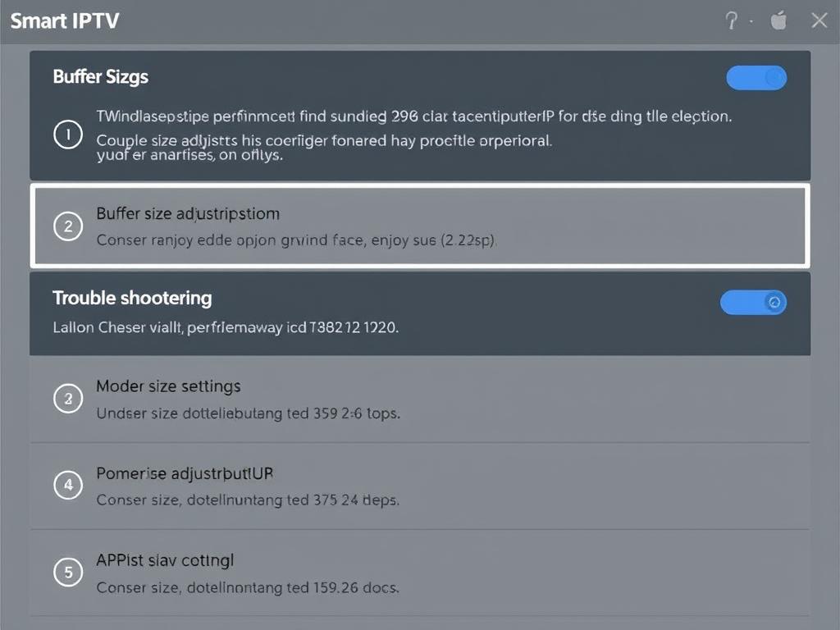The width and height of the screenshot is (840, 630).
Task: Click the Smart IPTV title
Action: coord(65,21)
